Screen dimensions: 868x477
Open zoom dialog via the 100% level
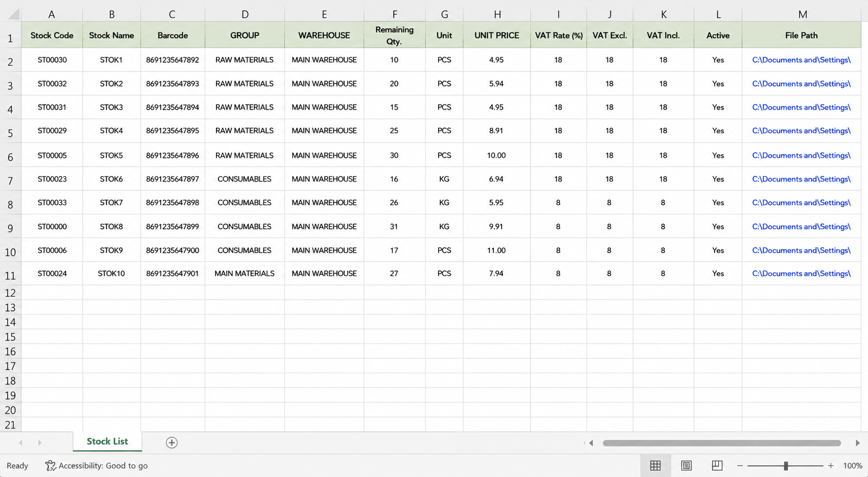click(x=853, y=466)
